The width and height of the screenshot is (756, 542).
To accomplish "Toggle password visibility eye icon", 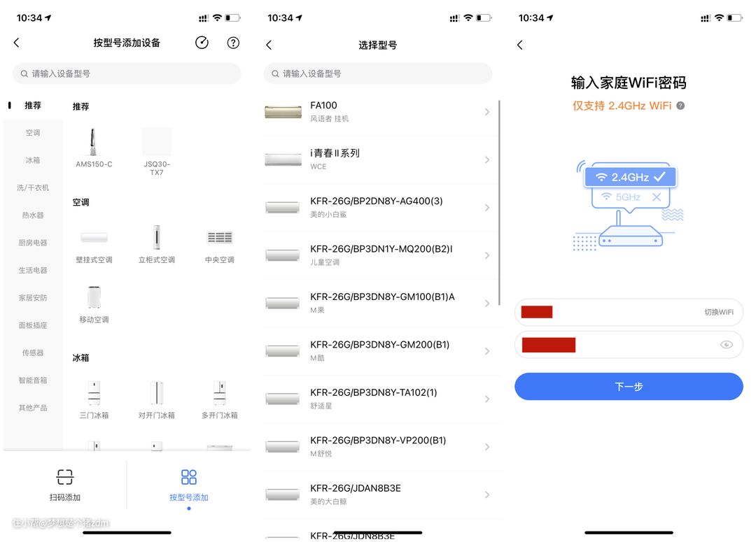I will [x=726, y=344].
